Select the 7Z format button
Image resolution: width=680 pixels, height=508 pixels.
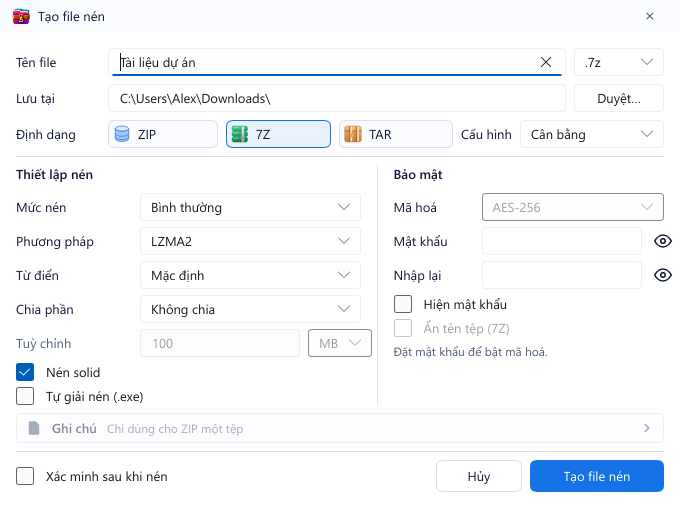coord(278,134)
